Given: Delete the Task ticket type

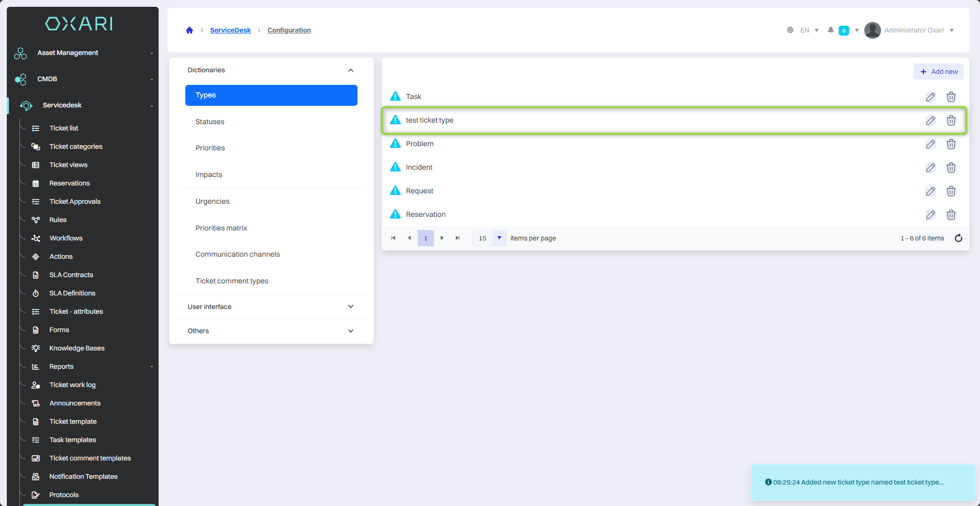Looking at the screenshot, I should pos(951,97).
